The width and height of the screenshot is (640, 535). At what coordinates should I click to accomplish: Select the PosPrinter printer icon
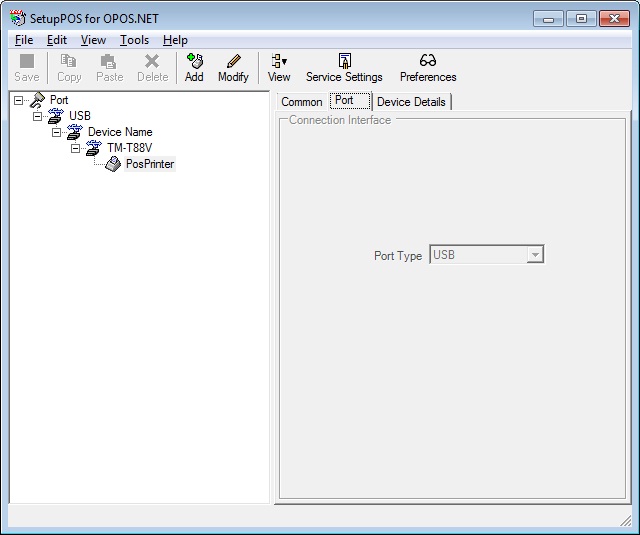(113, 164)
